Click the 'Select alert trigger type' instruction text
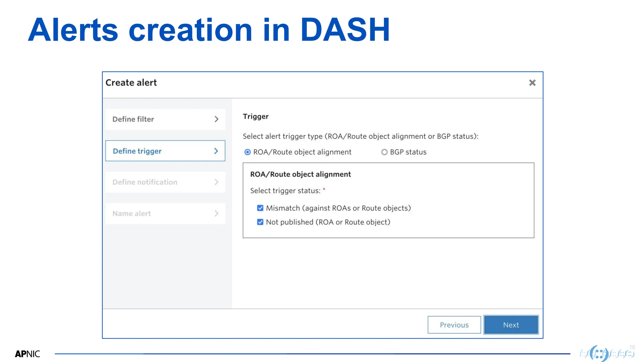 (x=360, y=136)
